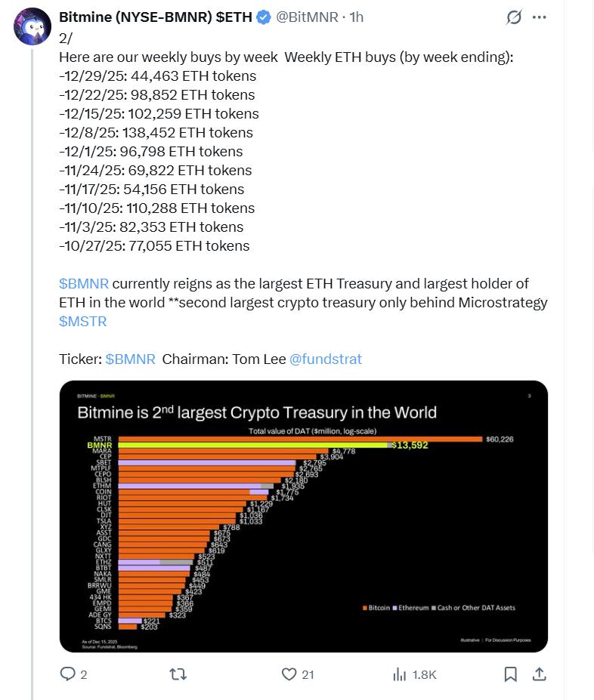Visit the @fundstrat mention link
The width and height of the screenshot is (594, 700).
tap(326, 359)
